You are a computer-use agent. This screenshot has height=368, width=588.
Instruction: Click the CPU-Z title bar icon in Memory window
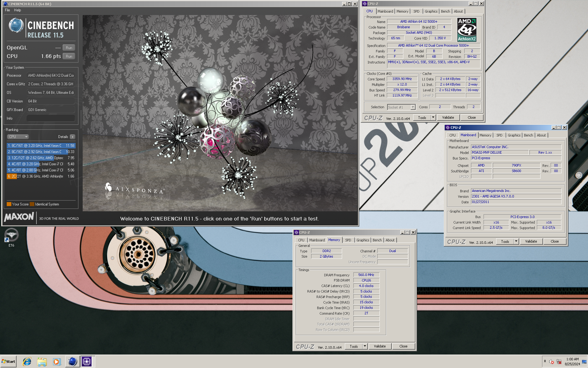[296, 232]
